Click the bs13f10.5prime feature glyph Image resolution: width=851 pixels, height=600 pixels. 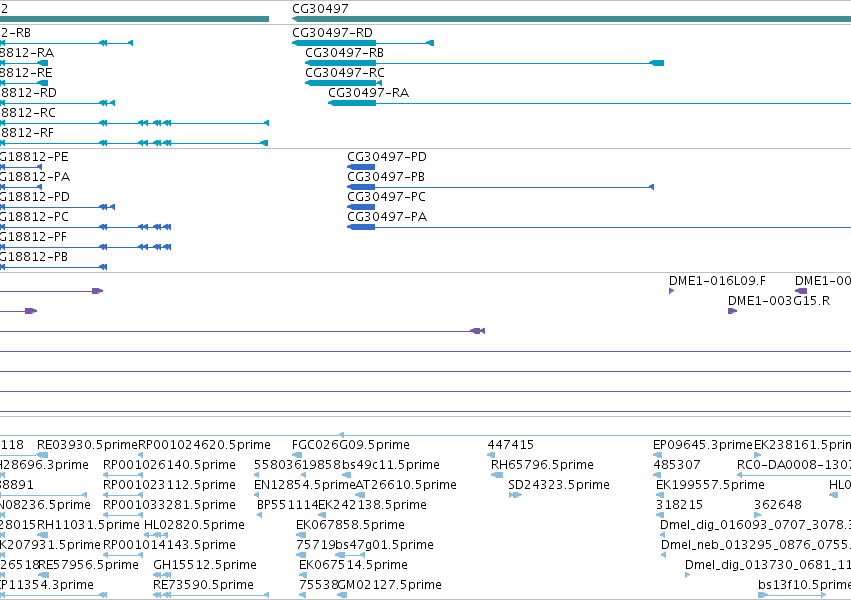(x=792, y=595)
